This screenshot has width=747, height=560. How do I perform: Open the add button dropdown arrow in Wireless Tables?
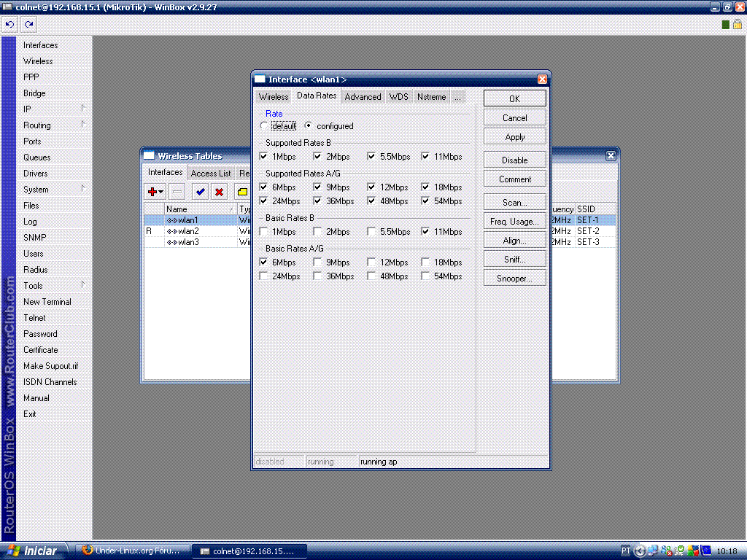point(161,192)
